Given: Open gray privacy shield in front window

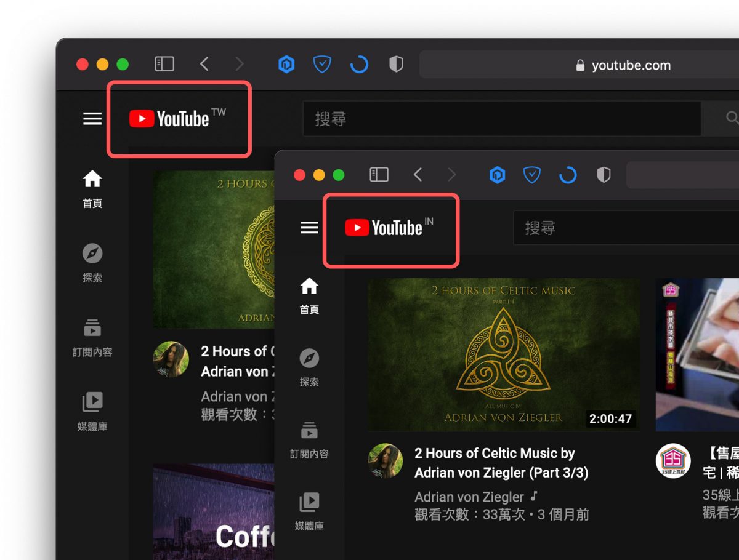Looking at the screenshot, I should tap(604, 175).
